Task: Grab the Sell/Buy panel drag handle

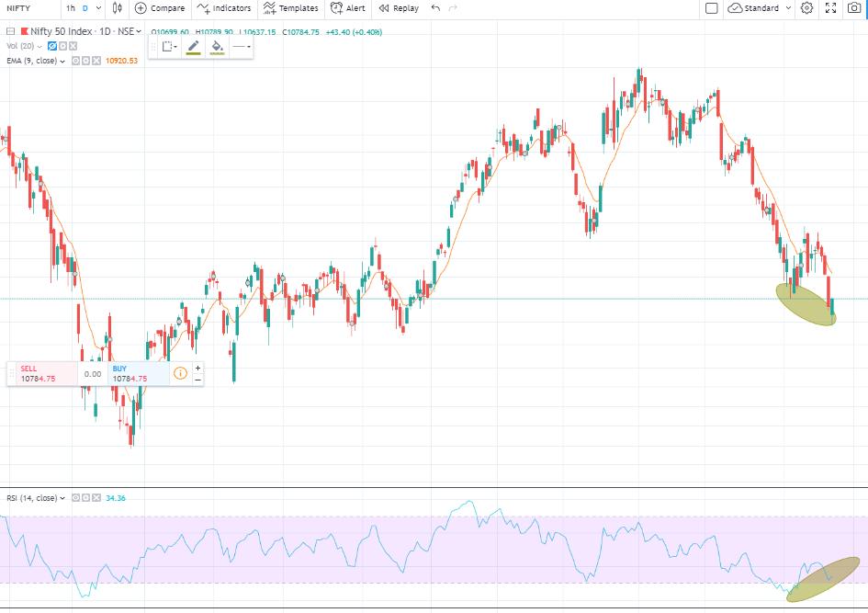Action: (12, 374)
